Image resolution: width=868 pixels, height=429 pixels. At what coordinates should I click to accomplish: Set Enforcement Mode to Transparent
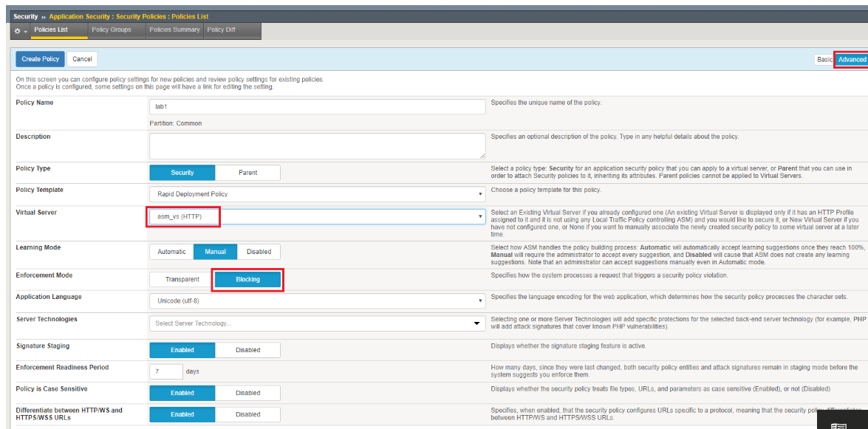(182, 279)
